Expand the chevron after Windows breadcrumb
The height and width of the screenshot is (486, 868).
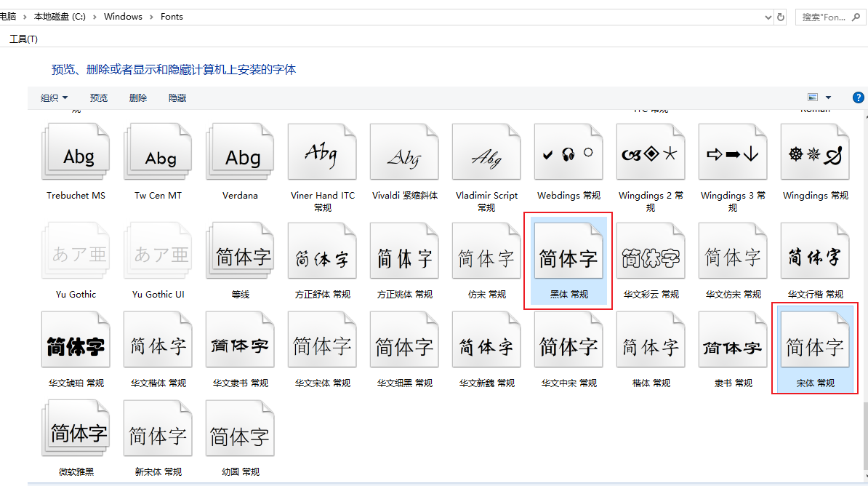(151, 17)
